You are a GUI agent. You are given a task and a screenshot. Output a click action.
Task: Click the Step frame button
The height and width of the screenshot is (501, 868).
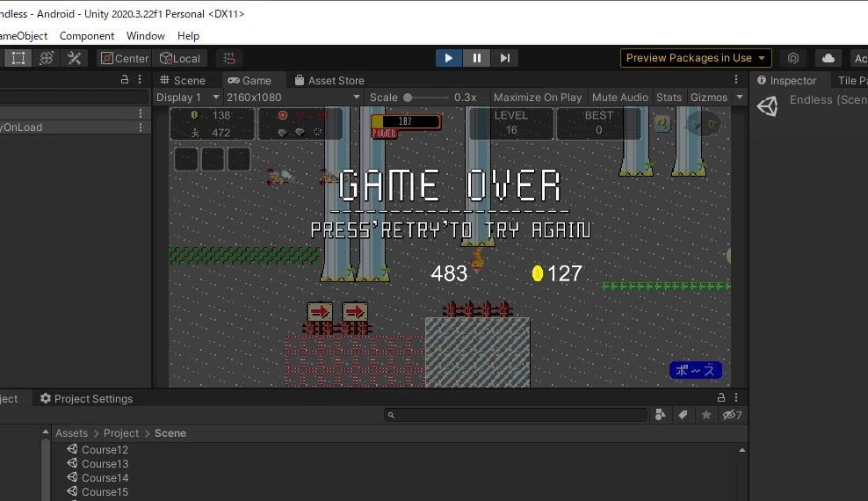click(x=505, y=58)
